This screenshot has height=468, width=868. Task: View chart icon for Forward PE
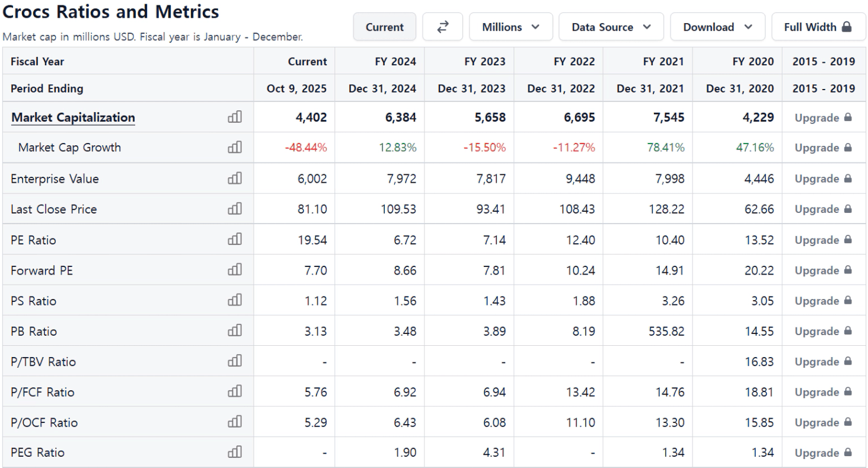click(x=235, y=271)
